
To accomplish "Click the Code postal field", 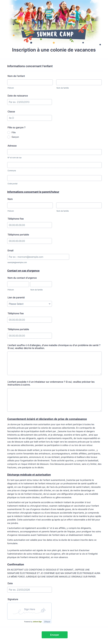I will (x=54, y=178).
